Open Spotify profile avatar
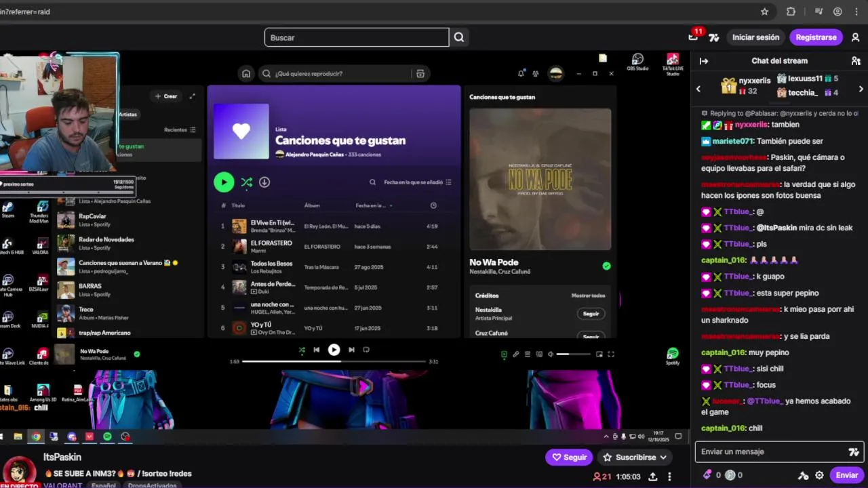 555,73
